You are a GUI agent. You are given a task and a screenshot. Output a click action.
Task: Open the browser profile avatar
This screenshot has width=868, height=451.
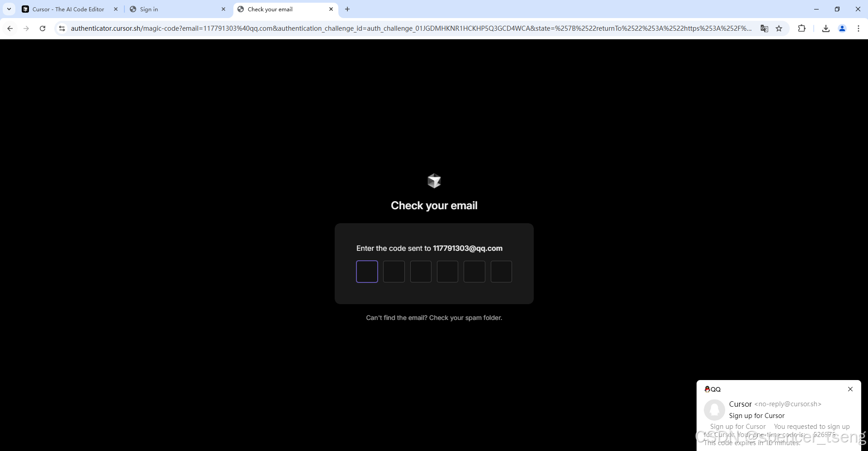click(842, 28)
